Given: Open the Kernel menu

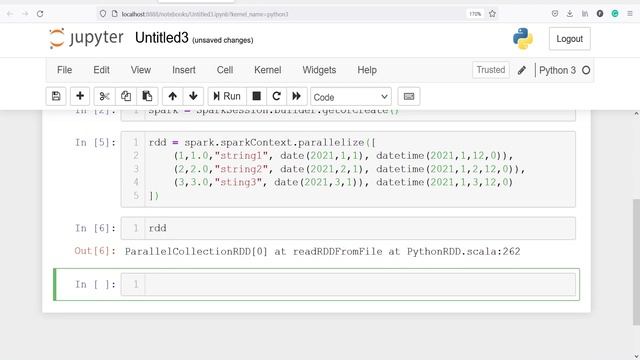Looking at the screenshot, I should (x=268, y=70).
